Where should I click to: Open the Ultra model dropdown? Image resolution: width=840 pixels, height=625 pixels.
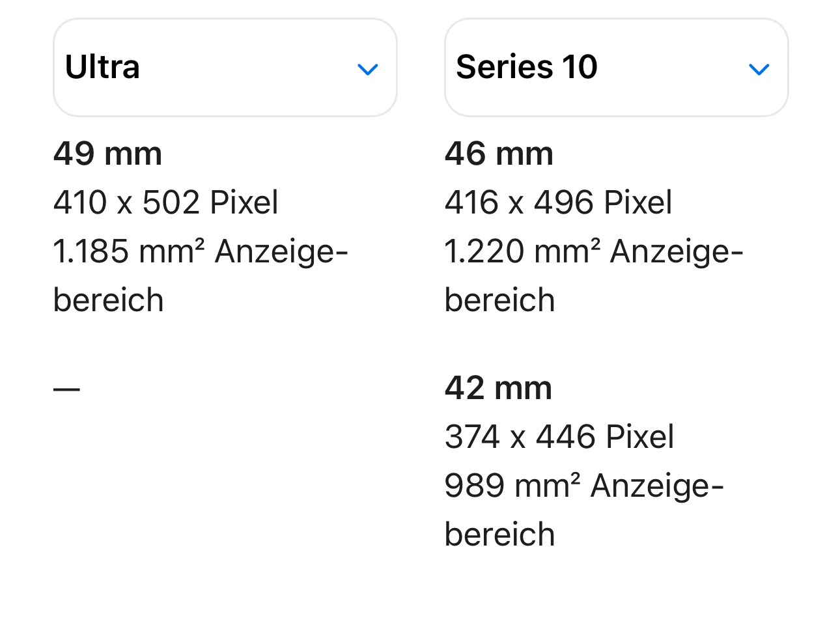click(225, 68)
